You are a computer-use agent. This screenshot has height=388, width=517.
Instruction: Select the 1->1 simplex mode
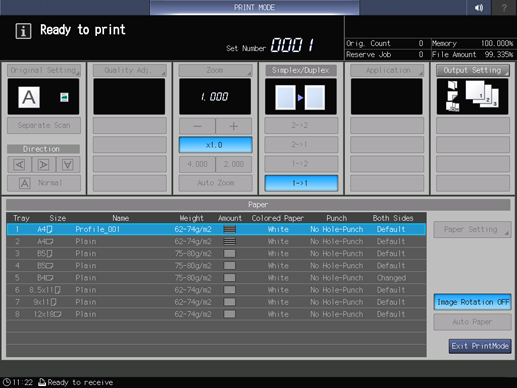click(x=301, y=183)
